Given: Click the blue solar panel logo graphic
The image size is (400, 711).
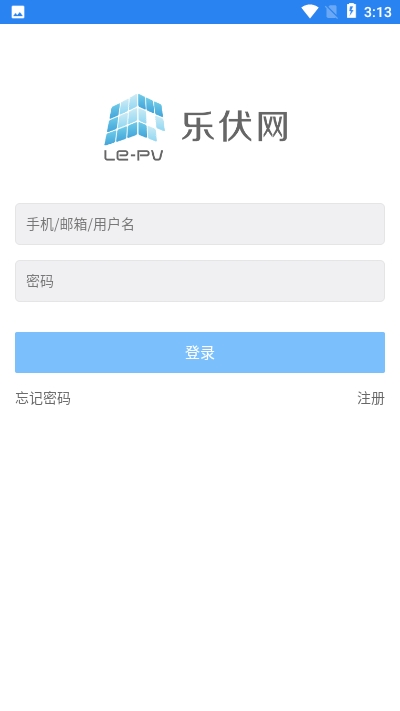Looking at the screenshot, I should 134,119.
